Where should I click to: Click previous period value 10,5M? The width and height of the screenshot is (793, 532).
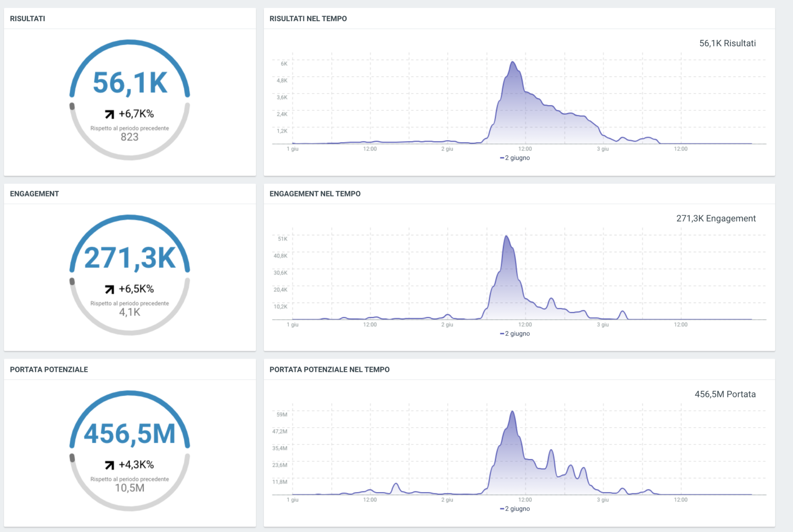[x=130, y=488]
